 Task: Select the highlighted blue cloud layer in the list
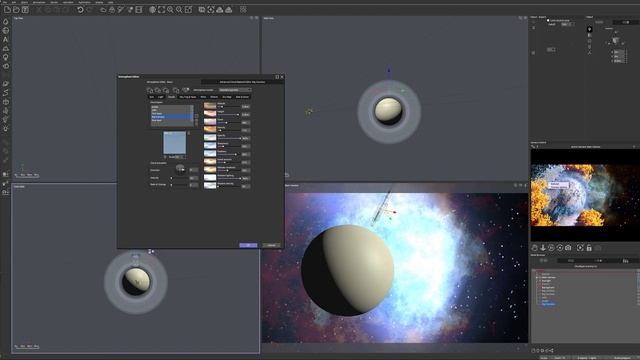pyautogui.click(x=172, y=117)
